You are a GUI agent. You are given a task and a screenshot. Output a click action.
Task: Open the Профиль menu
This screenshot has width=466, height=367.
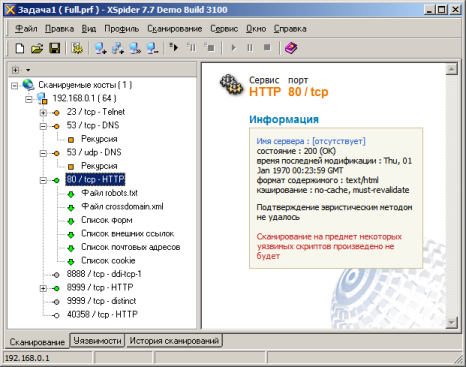[122, 29]
